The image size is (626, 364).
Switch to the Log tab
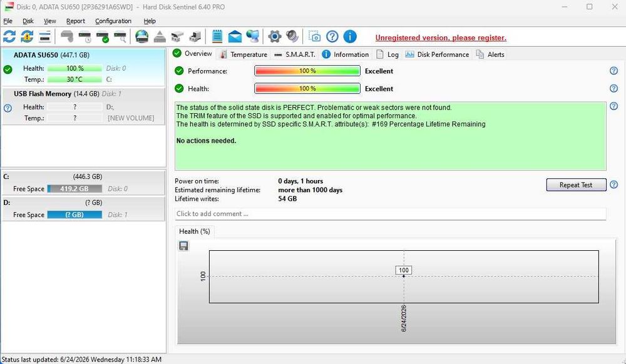coord(387,54)
